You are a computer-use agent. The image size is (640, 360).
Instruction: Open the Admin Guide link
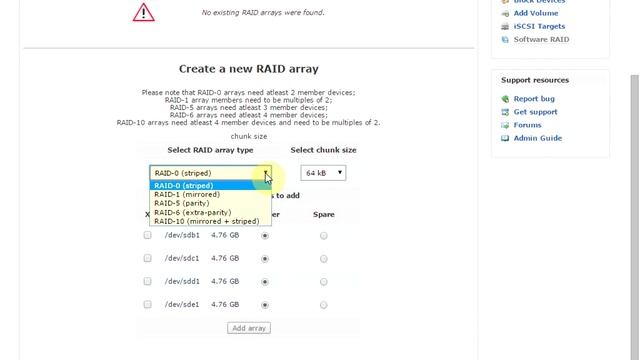[538, 138]
